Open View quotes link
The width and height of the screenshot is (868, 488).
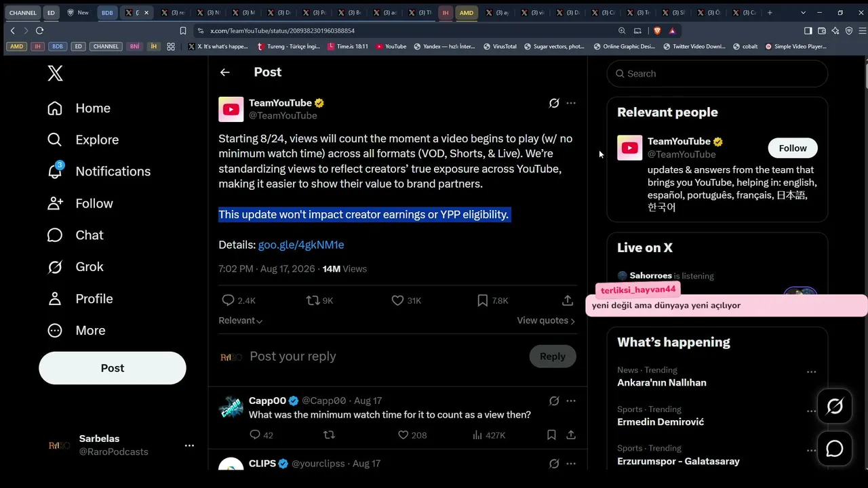(x=546, y=321)
